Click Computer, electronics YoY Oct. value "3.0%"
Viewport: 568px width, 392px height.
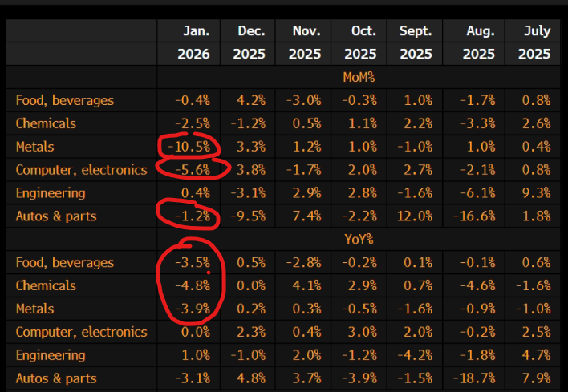tap(363, 332)
